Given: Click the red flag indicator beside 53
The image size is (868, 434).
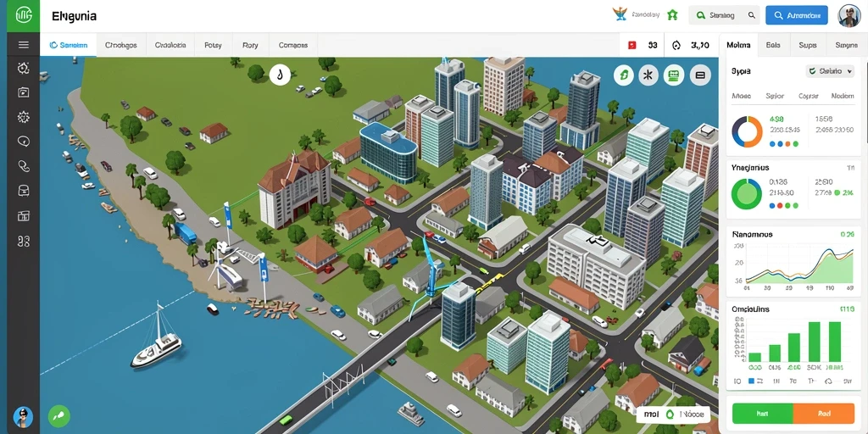Looking at the screenshot, I should (632, 46).
